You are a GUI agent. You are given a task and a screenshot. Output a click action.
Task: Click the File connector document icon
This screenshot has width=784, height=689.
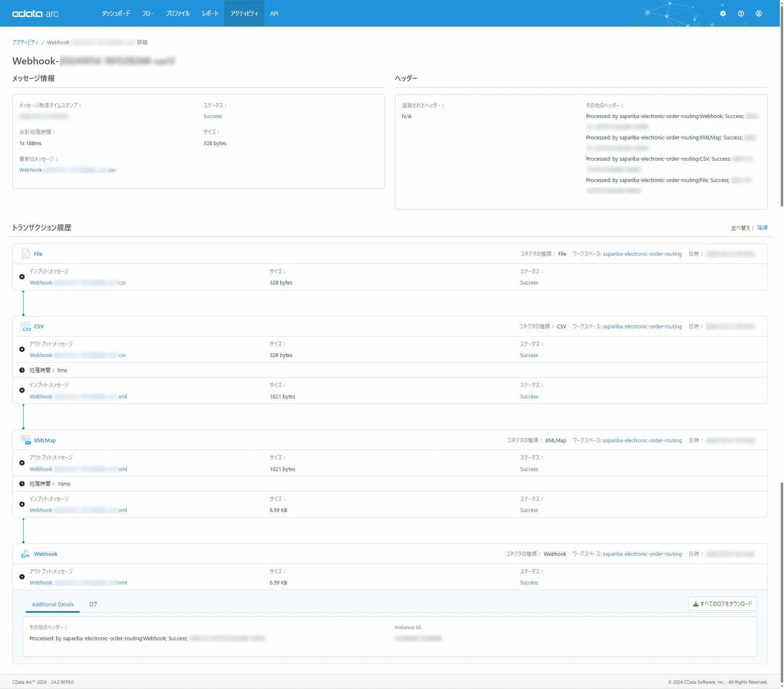[25, 254]
